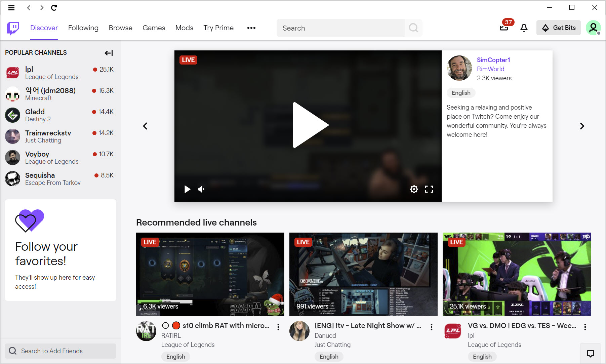This screenshot has height=364, width=606.
Task: Open the Trainwreckstv channel avatar
Action: click(x=13, y=136)
